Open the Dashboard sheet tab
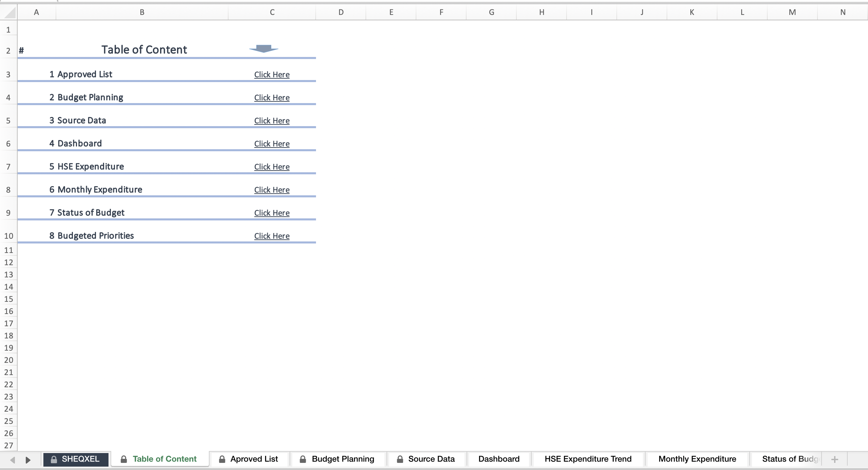The image size is (868, 470). point(499,459)
